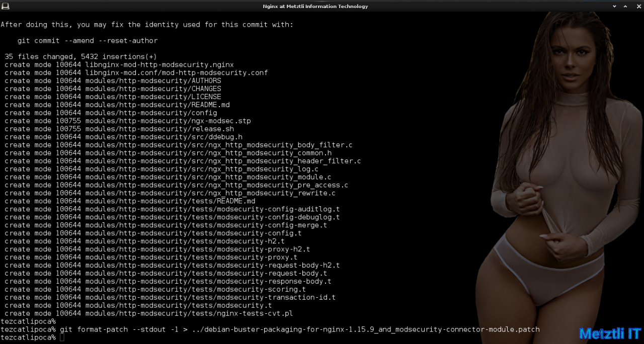Click the tests/modsecurity-h2.t line
The height and width of the screenshot is (344, 644).
coord(144,242)
